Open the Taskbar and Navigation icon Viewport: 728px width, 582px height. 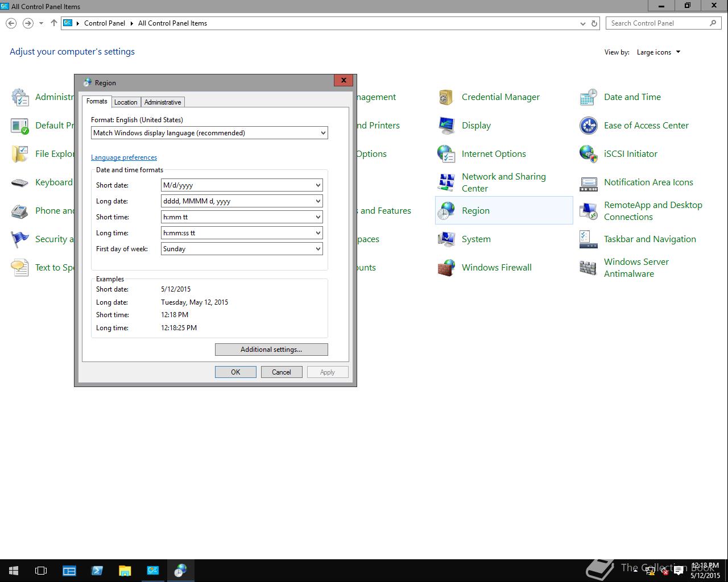(588, 239)
